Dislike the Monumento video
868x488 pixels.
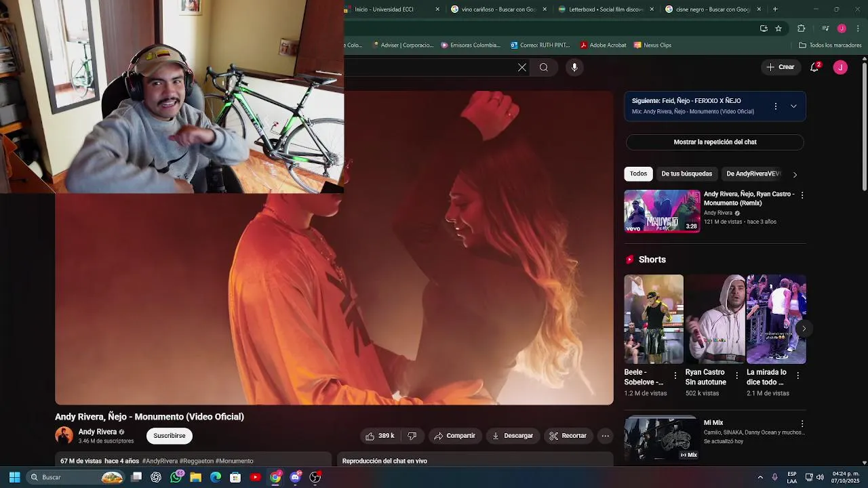tap(412, 436)
